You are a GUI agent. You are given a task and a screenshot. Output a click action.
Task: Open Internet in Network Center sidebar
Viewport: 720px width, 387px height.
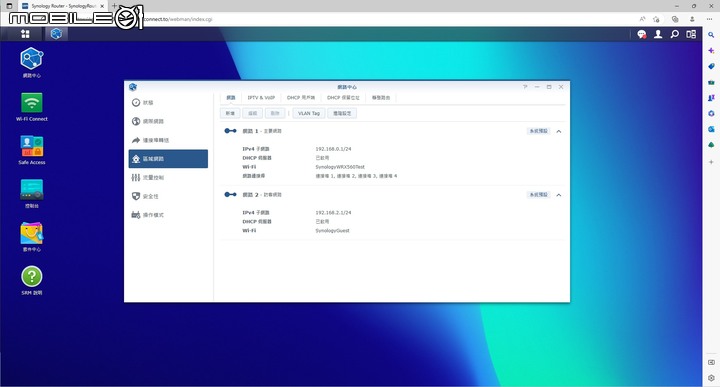(168, 121)
